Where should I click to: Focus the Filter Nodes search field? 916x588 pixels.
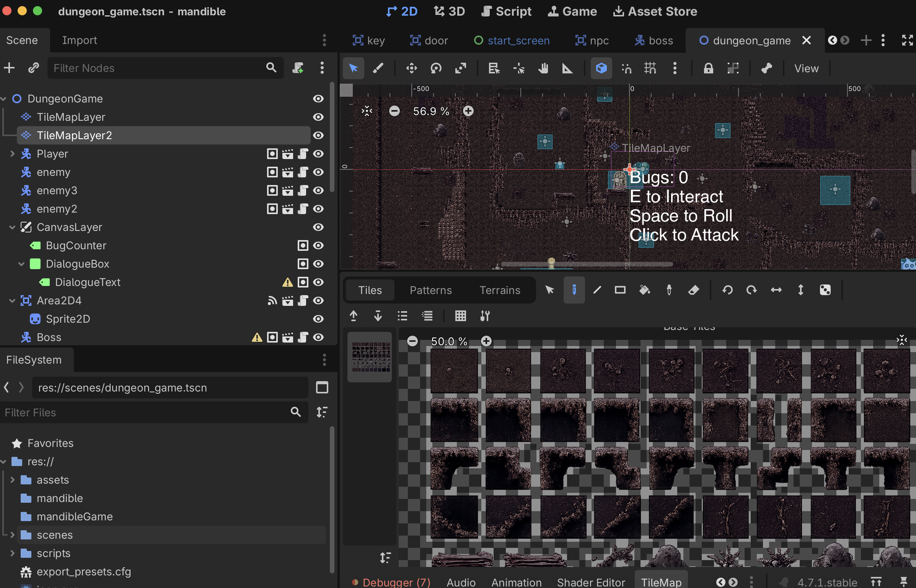165,68
